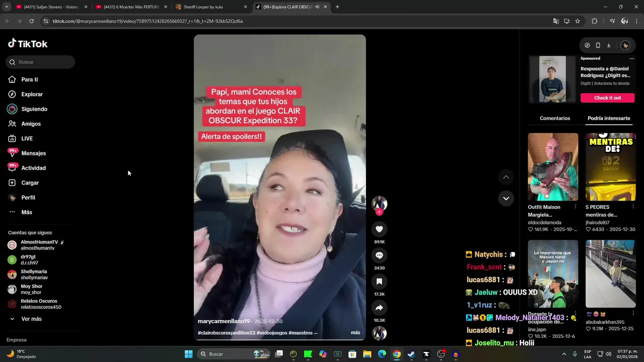Viewport: 644px width, 362px height.
Task: Open the Cargar upload page
Action: point(30,183)
